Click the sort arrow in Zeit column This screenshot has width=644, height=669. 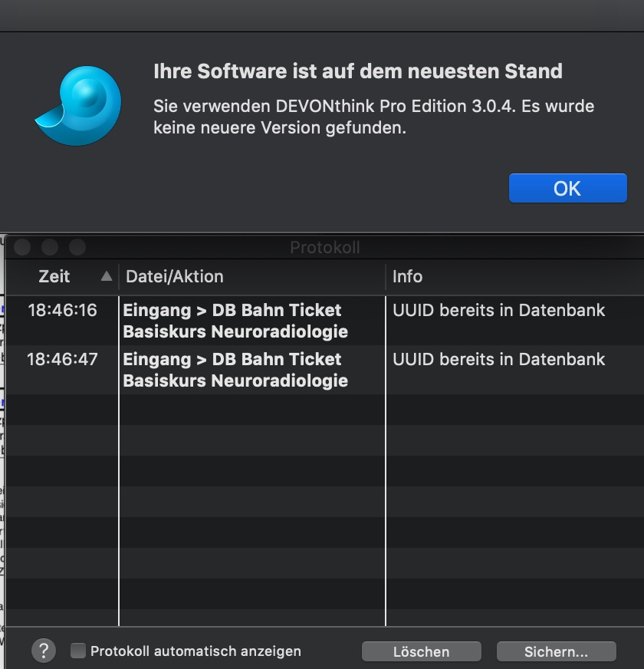tap(107, 276)
